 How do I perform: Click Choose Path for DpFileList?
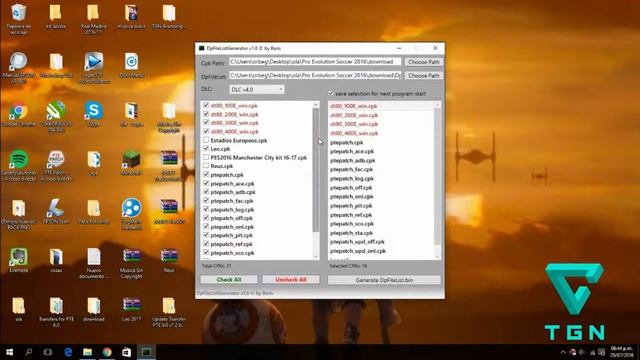(424, 76)
